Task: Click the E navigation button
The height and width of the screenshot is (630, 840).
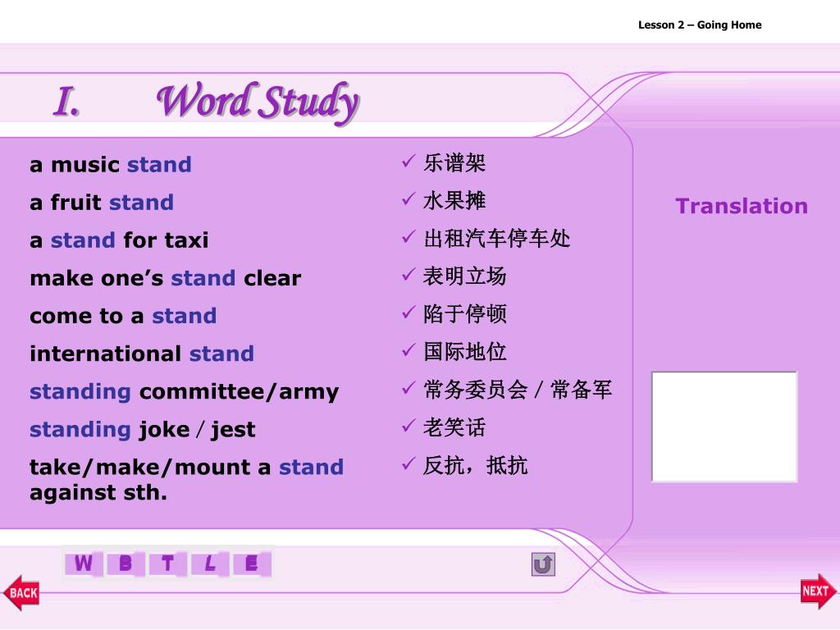Action: click(252, 564)
